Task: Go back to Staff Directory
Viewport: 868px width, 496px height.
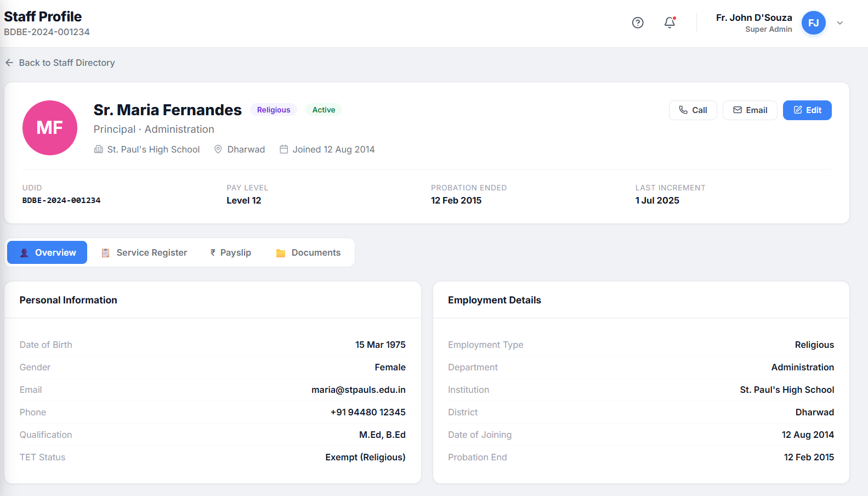Action: (x=60, y=63)
